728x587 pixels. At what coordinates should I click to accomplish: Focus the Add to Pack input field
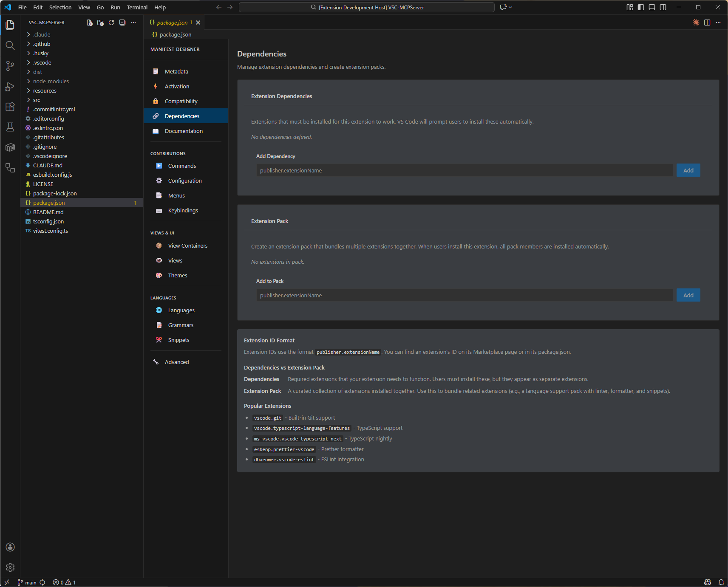point(465,295)
